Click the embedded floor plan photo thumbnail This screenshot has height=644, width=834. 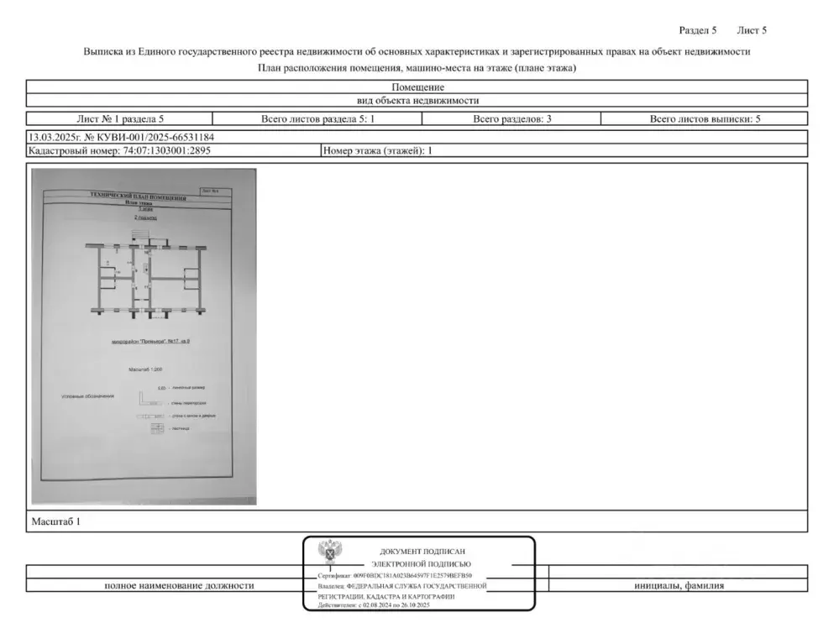[x=144, y=336]
